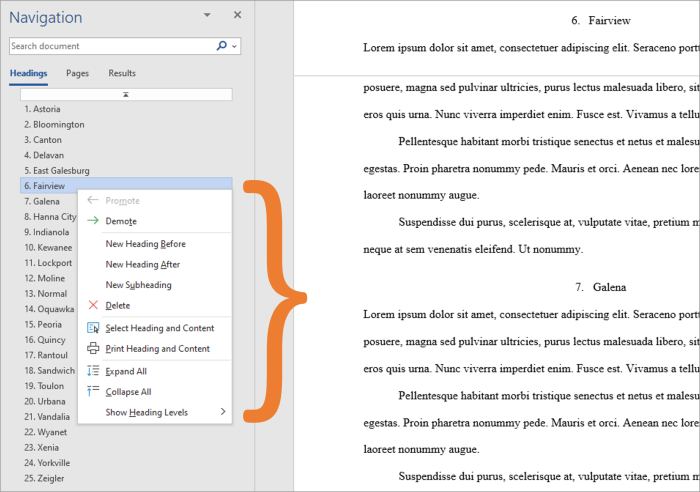Go to heading 18. Sandwich
700x492 pixels.
[50, 371]
